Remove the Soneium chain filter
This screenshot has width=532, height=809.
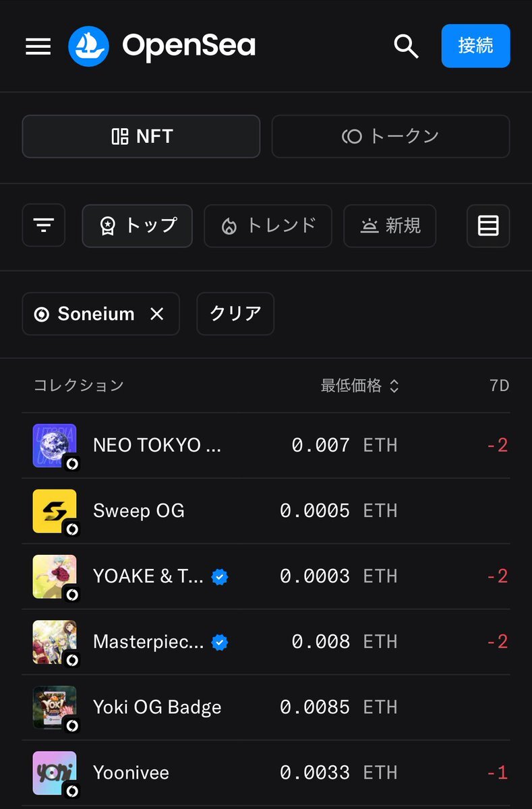point(156,314)
